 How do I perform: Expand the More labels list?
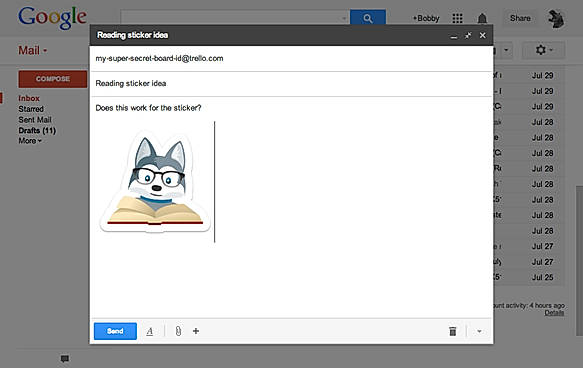click(x=30, y=141)
